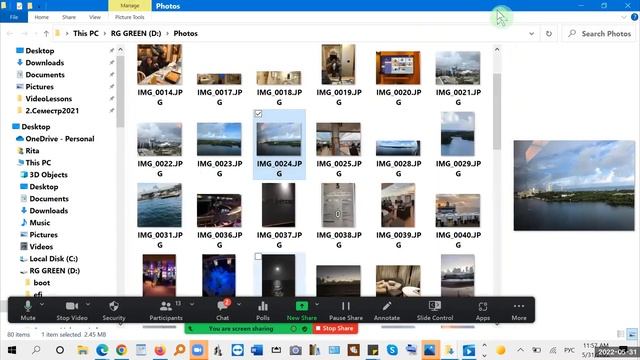Expand New Share options arrow
The width and height of the screenshot is (640, 360).
[317, 304]
